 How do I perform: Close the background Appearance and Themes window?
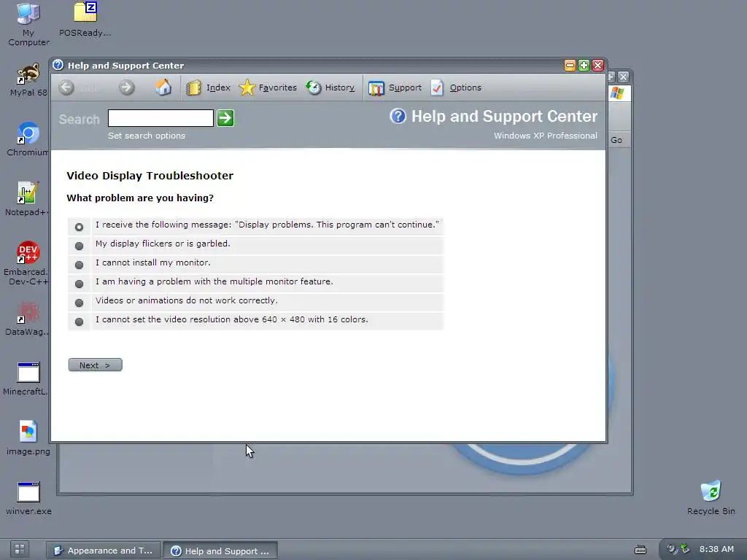click(x=623, y=77)
